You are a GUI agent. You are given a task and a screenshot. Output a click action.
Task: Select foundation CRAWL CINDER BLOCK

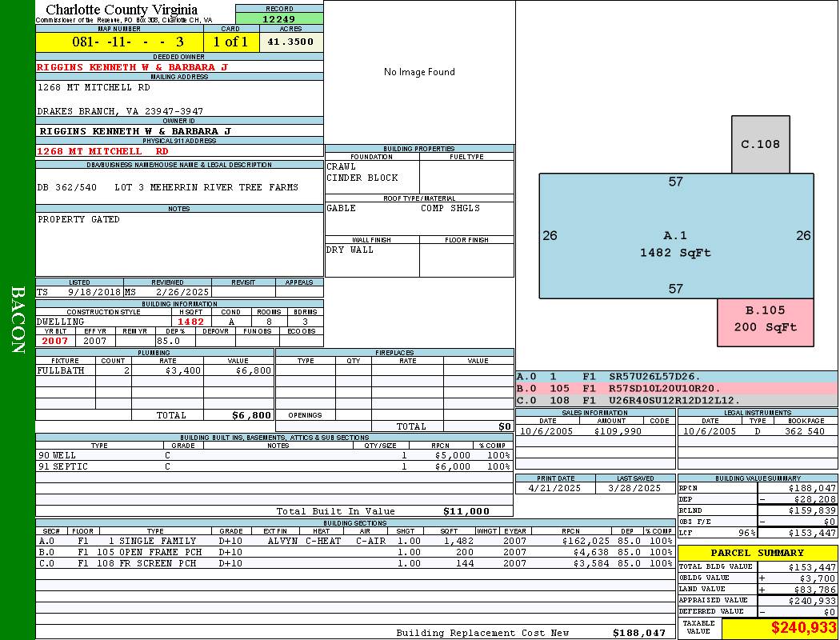[x=362, y=172]
